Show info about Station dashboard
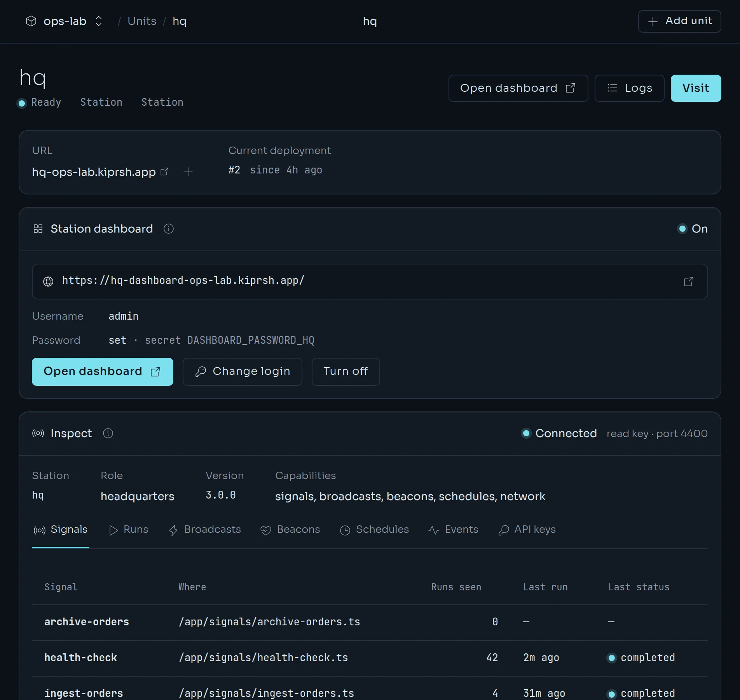740x700 pixels. pos(169,229)
